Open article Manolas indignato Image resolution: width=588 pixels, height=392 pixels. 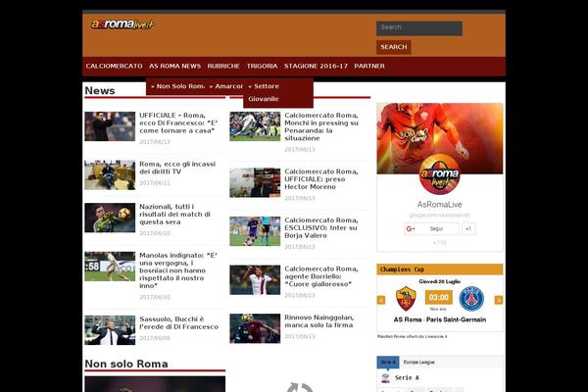[x=178, y=270]
